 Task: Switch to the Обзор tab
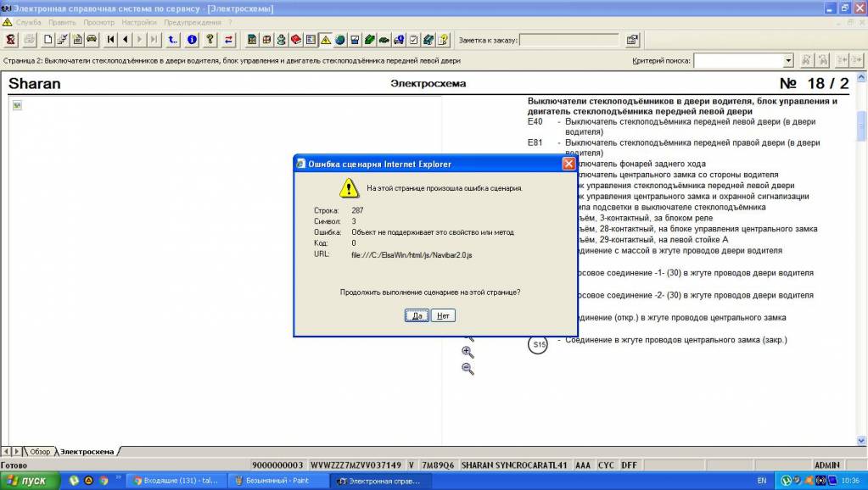click(40, 452)
